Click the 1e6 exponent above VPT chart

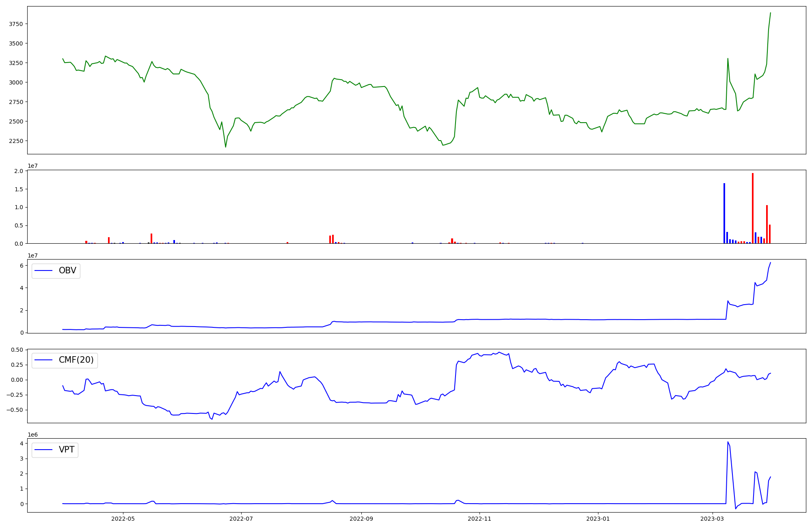click(32, 435)
